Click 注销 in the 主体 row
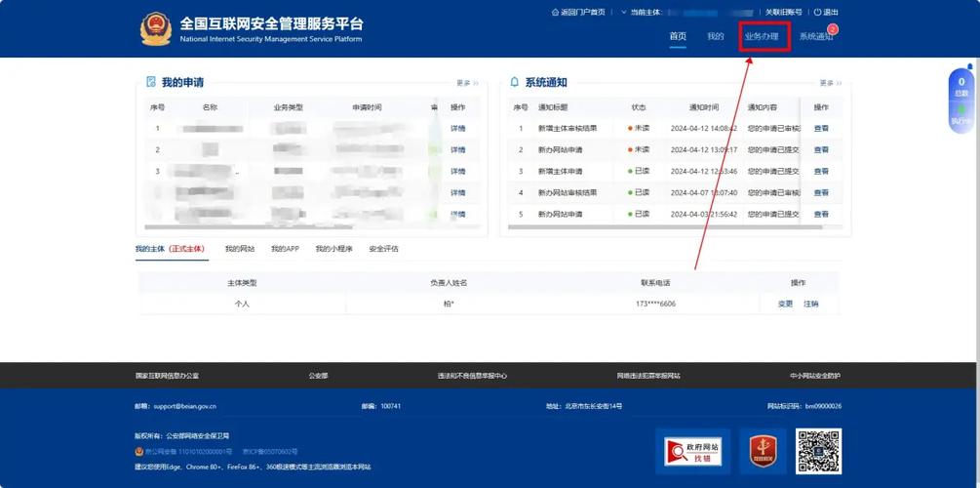Viewport: 980px width, 488px height. (x=810, y=304)
